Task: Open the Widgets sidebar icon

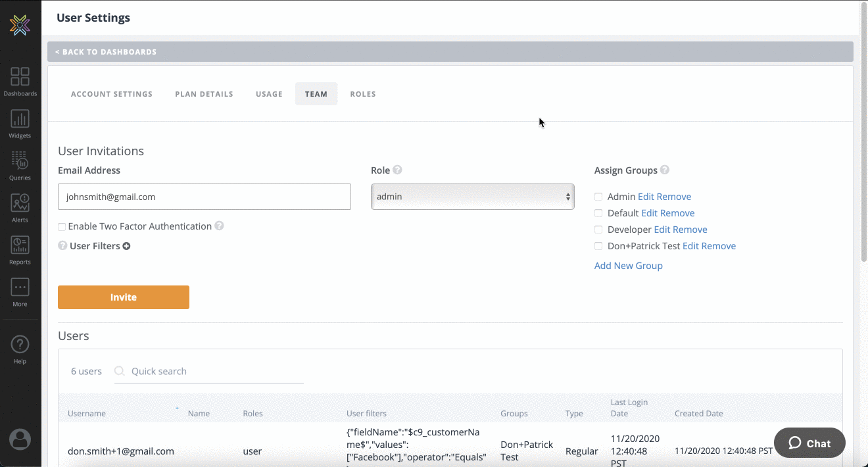Action: (20, 123)
